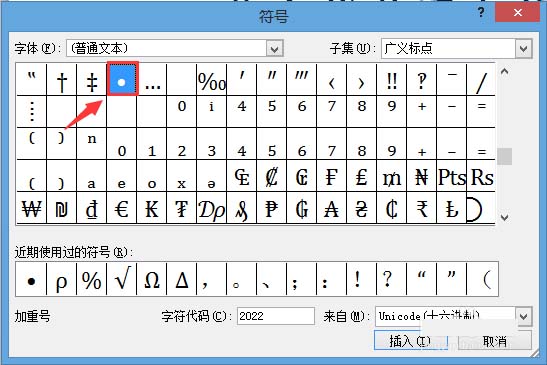Choose the Kip ₭ currency symbol
The width and height of the screenshot is (547, 365).
[152, 208]
